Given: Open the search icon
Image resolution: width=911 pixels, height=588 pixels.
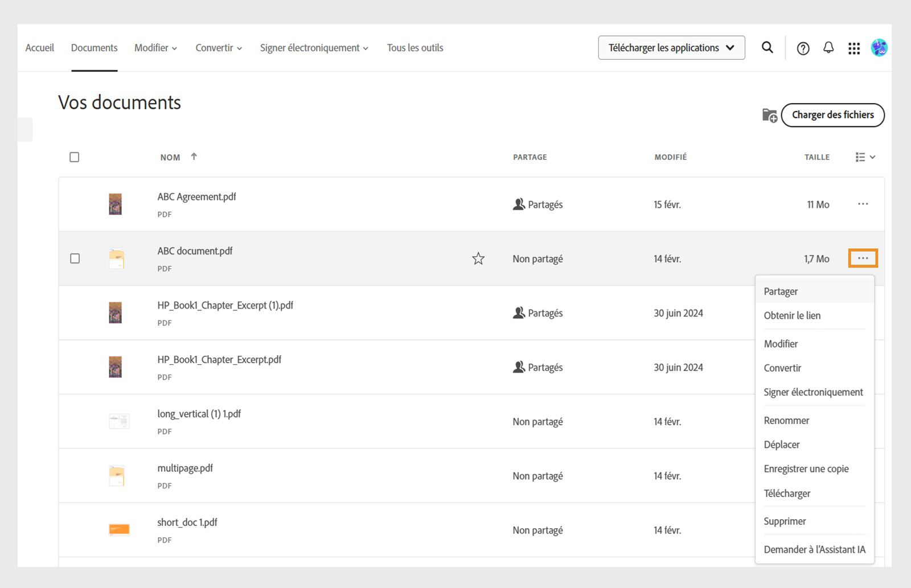Looking at the screenshot, I should click(x=767, y=48).
